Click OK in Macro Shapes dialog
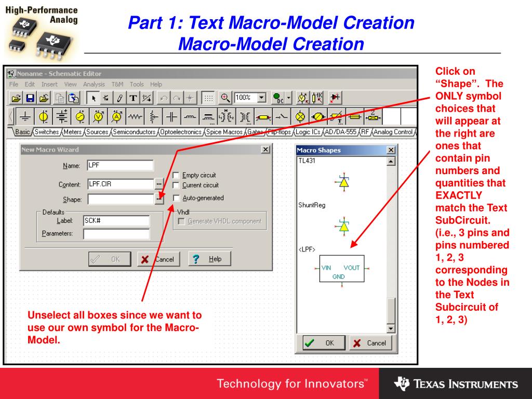 click(324, 343)
